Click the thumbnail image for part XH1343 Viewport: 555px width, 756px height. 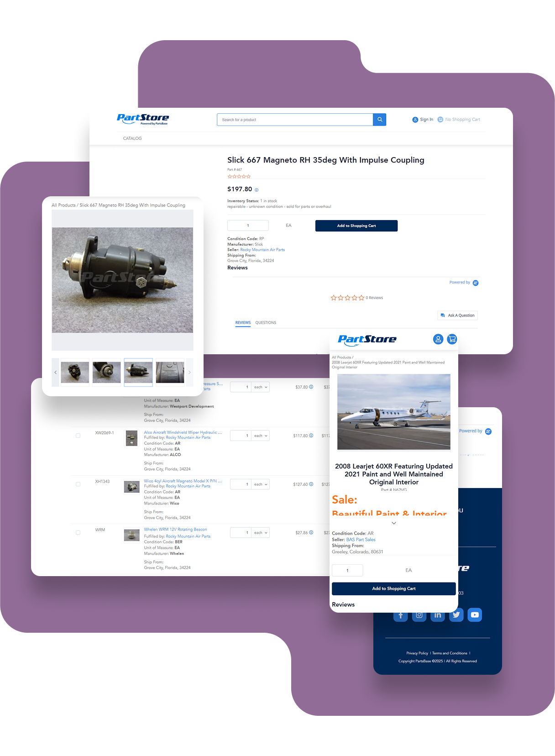(132, 487)
